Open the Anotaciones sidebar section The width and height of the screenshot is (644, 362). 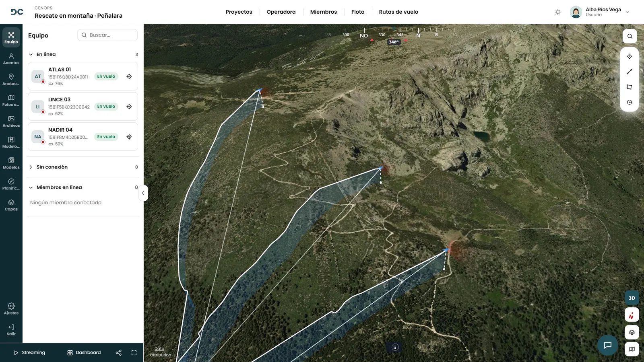[11, 80]
